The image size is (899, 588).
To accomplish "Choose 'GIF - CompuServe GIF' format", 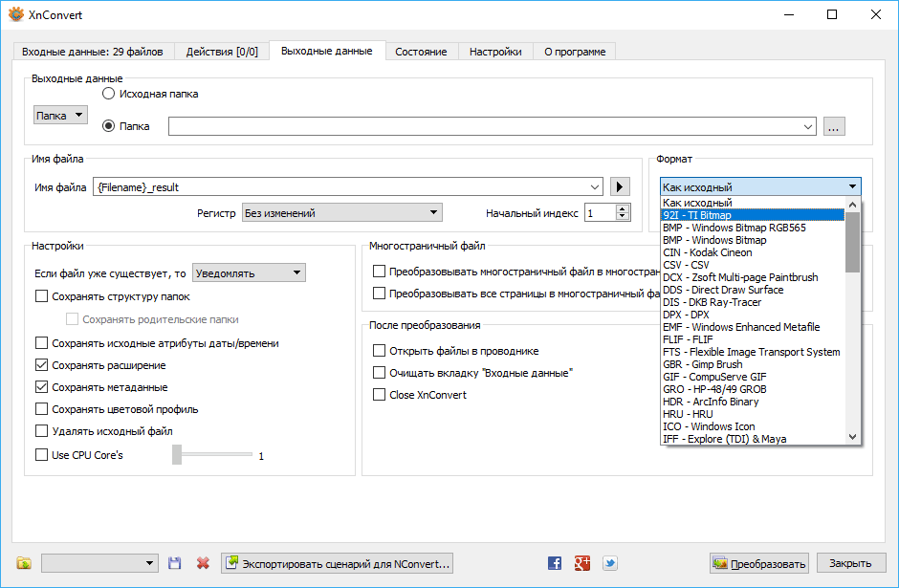I will point(753,377).
